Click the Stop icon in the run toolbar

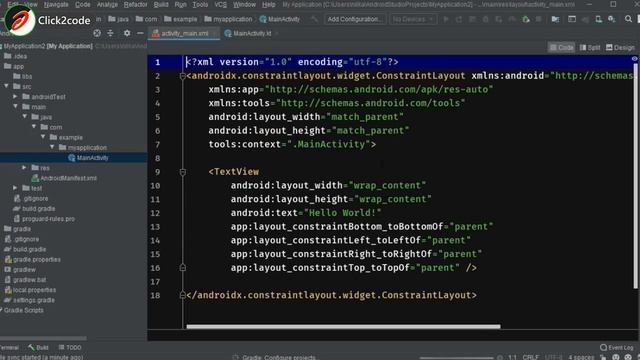538,19
